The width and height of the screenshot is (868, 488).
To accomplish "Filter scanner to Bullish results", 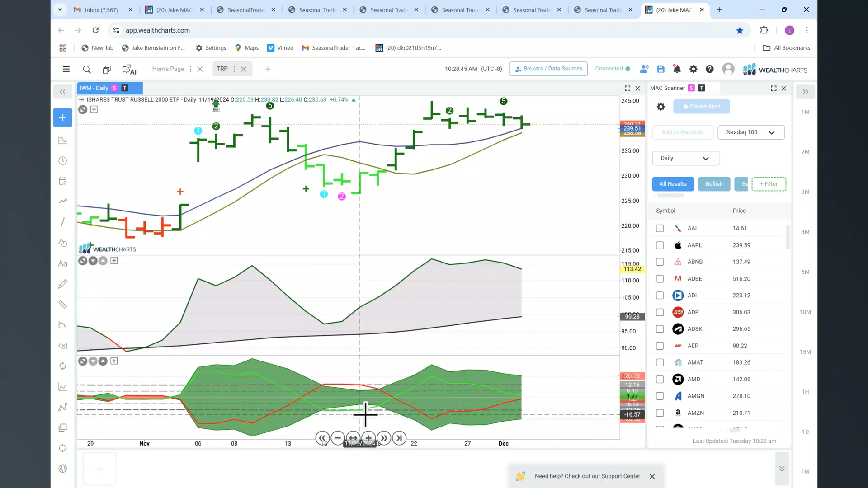I will pos(714,184).
